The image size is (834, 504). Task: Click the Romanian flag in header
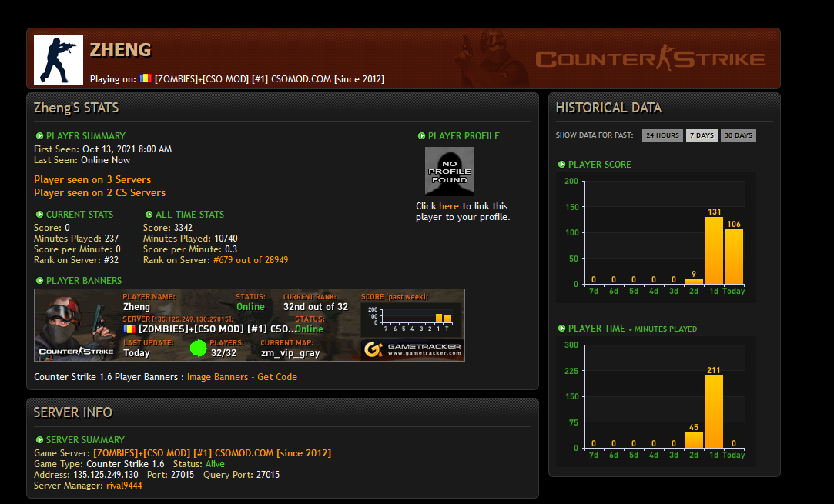click(146, 78)
